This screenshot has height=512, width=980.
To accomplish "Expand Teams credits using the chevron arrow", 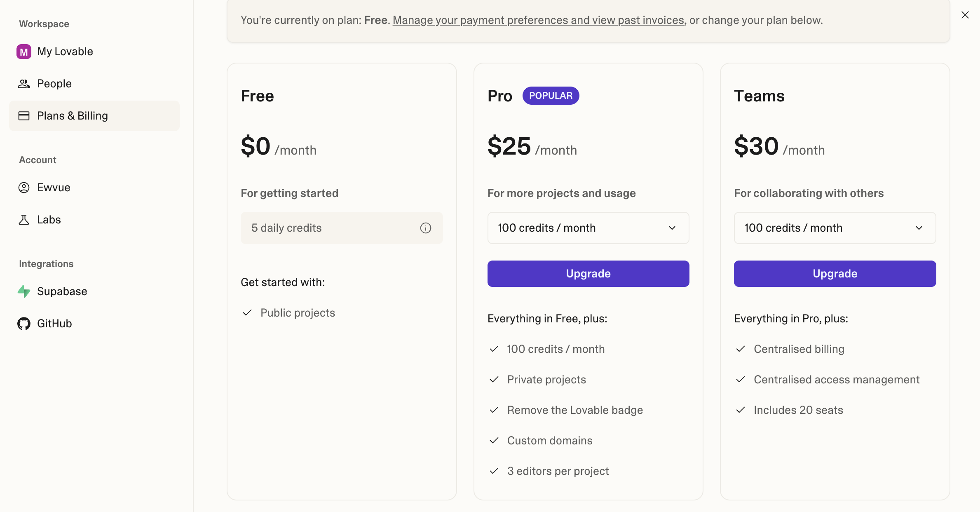I will click(x=919, y=228).
